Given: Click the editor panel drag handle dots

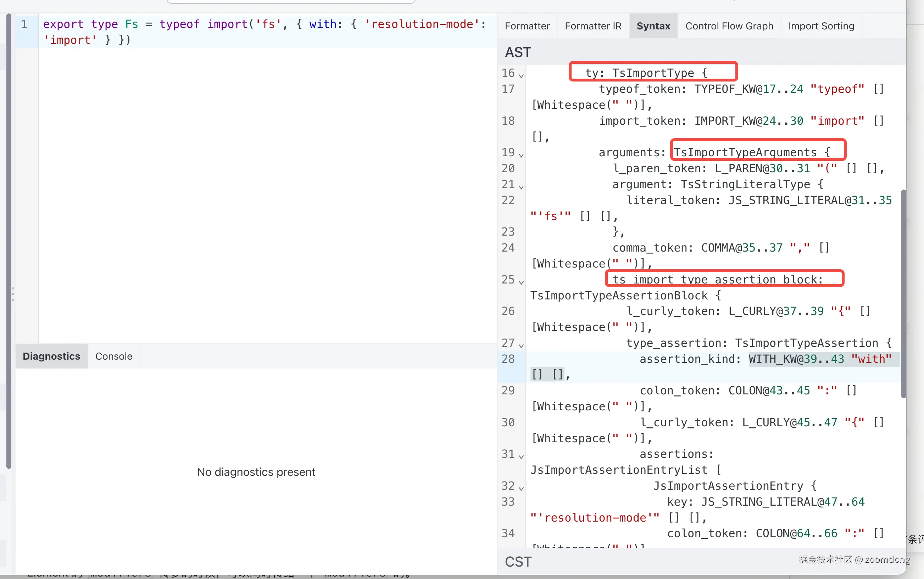Looking at the screenshot, I should click(13, 294).
